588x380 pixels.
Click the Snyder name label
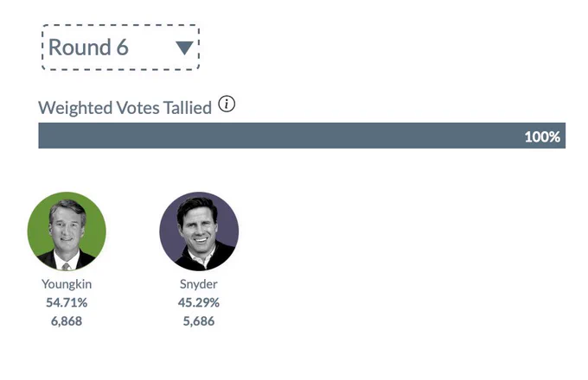point(198,284)
